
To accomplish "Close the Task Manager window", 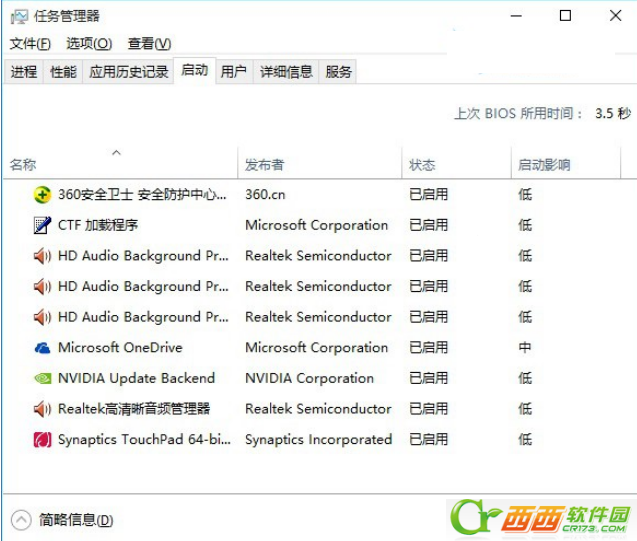I will 615,16.
